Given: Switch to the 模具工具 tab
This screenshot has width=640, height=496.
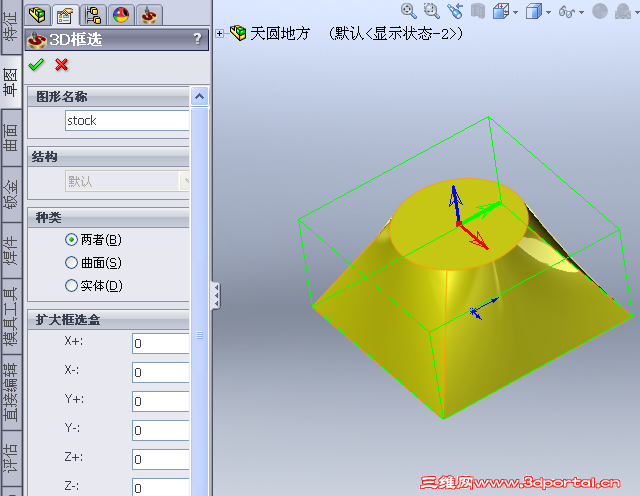Looking at the screenshot, I should tap(11, 316).
